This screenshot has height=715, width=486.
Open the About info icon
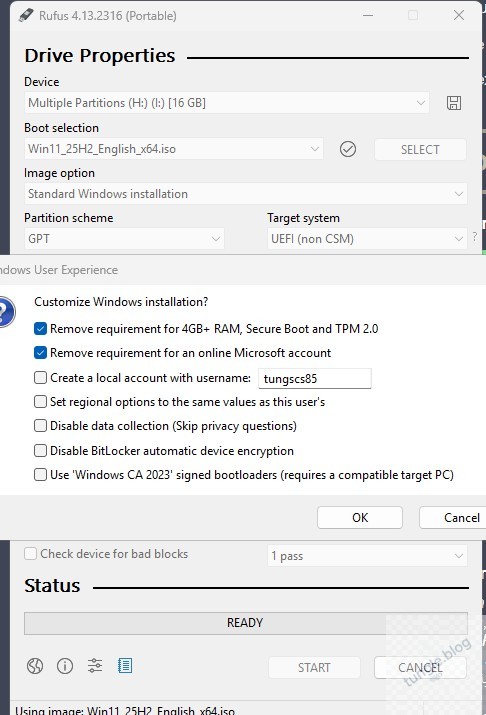tap(65, 666)
